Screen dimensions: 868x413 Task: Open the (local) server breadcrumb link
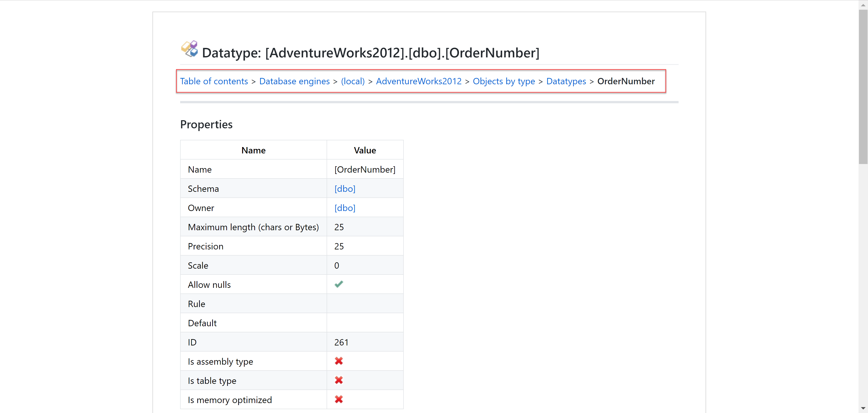click(353, 81)
